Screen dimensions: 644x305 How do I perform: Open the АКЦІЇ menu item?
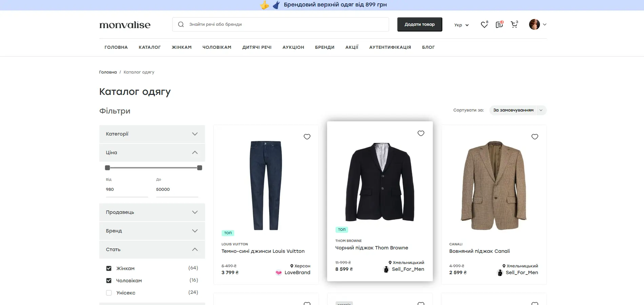(x=352, y=47)
